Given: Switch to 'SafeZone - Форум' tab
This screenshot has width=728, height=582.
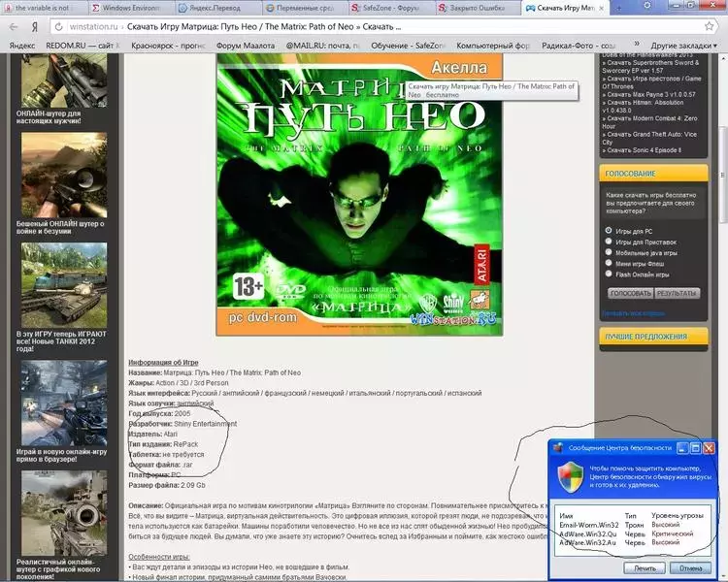Looking at the screenshot, I should [391, 8].
